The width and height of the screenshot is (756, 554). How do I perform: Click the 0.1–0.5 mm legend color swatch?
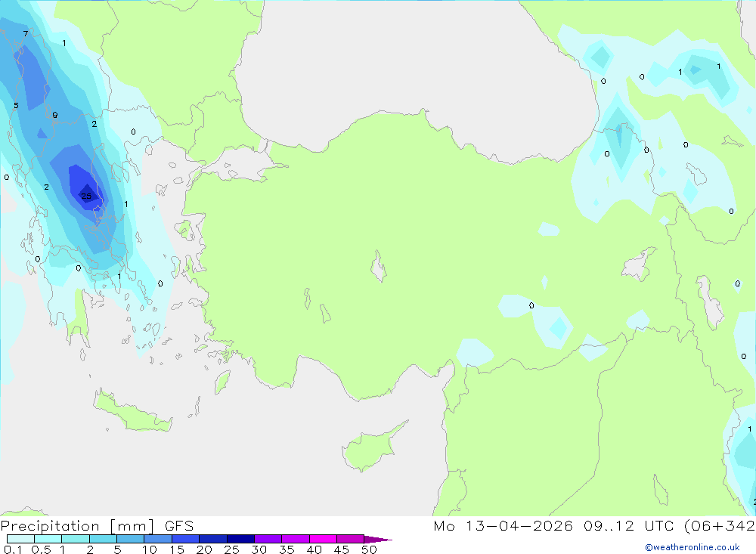coord(20,539)
